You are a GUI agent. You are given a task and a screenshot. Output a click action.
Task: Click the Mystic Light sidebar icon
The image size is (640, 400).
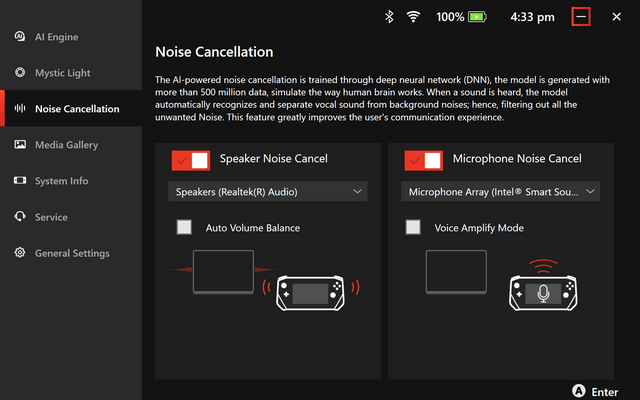tap(20, 72)
